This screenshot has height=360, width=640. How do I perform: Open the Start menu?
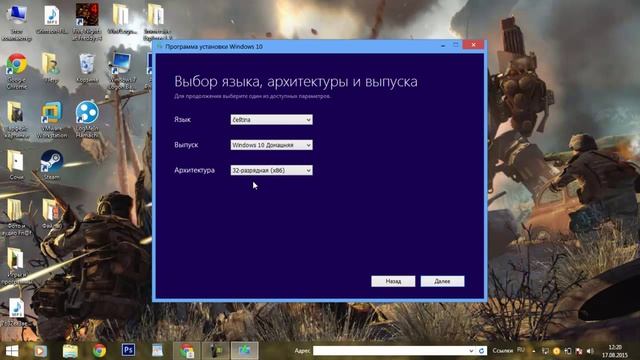tap(12, 351)
